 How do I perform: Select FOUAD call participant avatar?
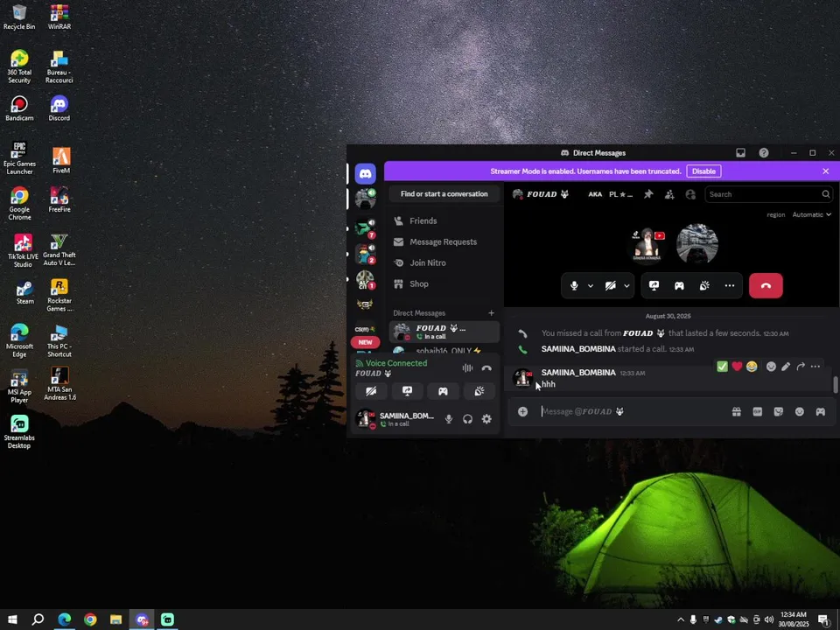tap(697, 244)
